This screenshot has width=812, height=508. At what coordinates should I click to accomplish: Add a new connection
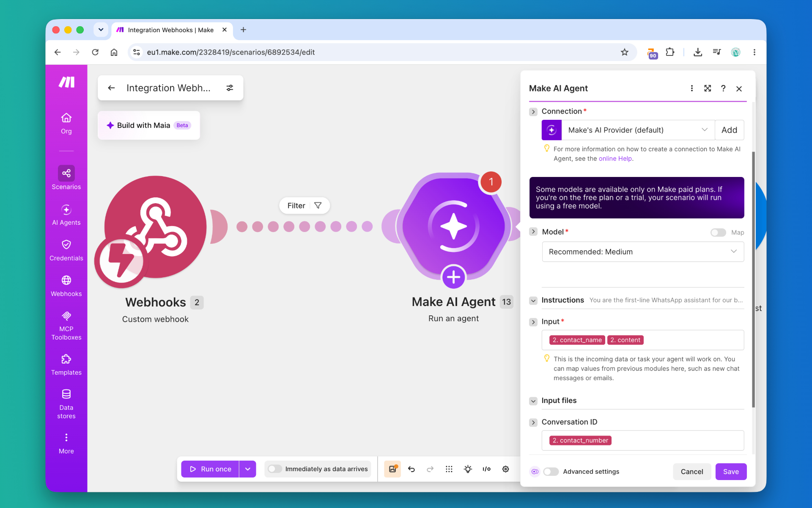(730, 130)
